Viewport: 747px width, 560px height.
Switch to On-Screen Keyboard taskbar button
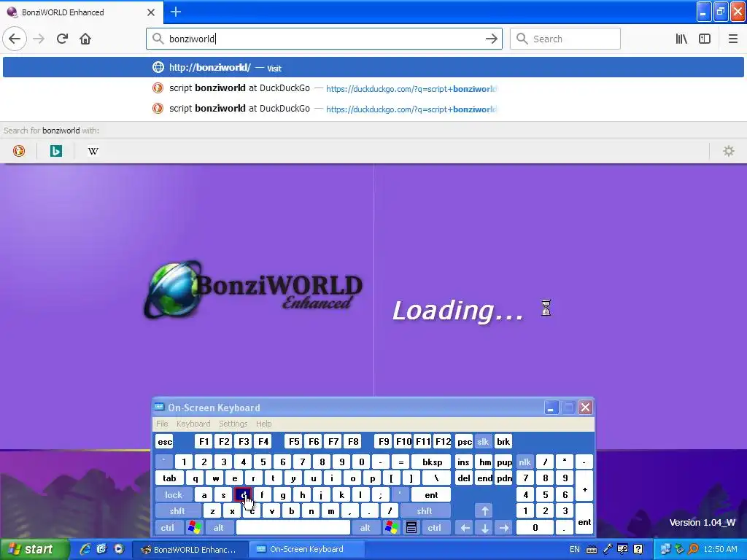(306, 550)
